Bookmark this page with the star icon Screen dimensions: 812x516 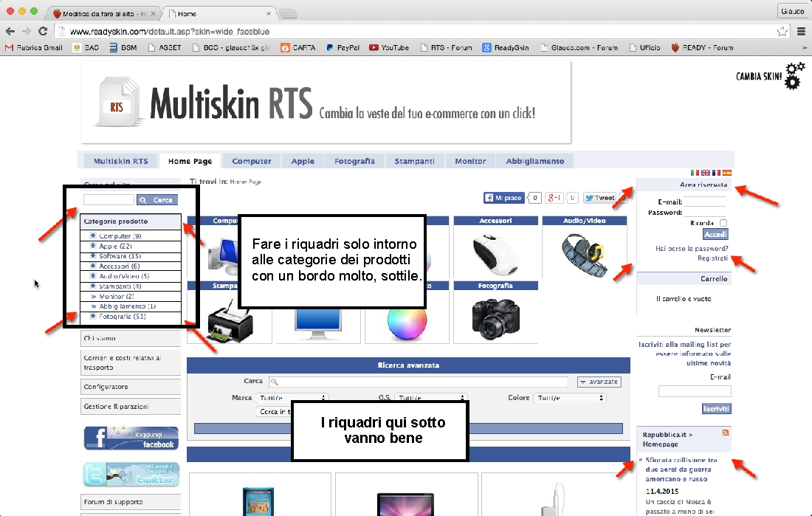click(782, 32)
